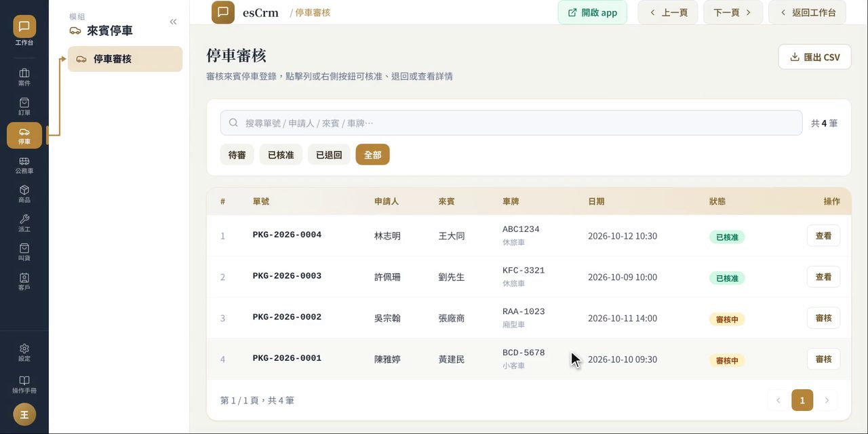
Task: Click 審核 for PKG-2026-0001
Action: pyautogui.click(x=823, y=359)
